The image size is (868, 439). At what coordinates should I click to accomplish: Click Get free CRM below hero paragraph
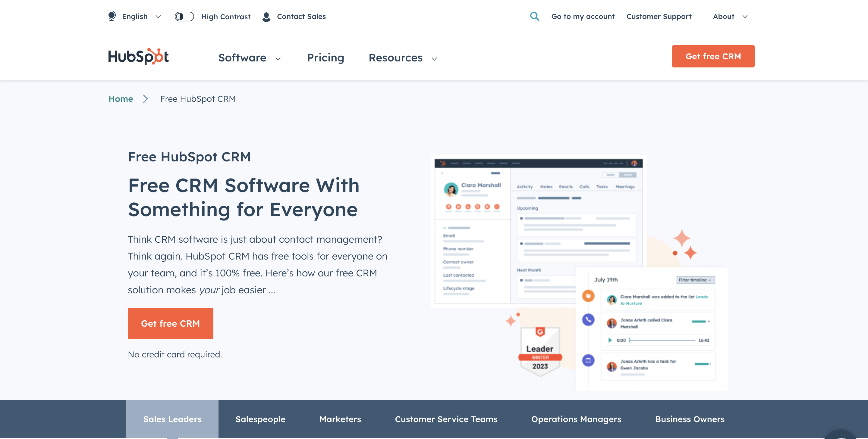171,323
